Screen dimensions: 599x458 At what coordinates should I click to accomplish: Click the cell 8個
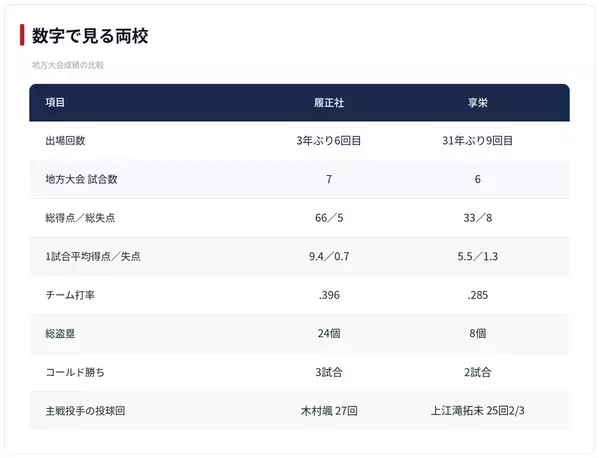(x=478, y=333)
